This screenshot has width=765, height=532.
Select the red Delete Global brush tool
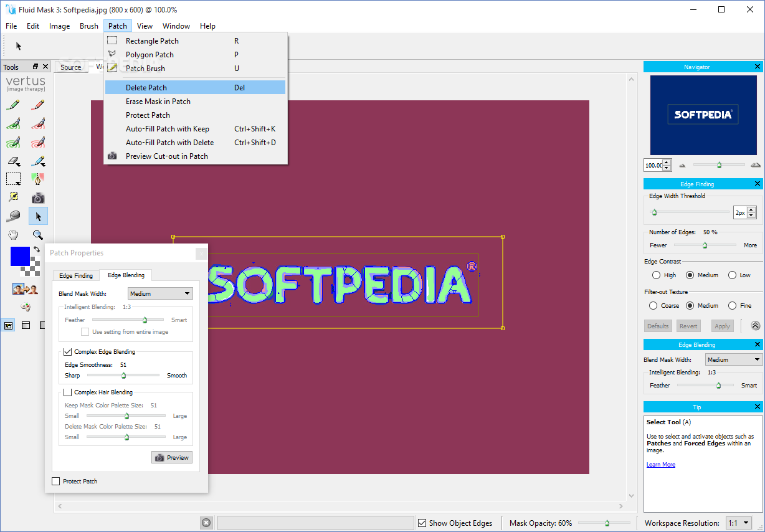pos(38,142)
